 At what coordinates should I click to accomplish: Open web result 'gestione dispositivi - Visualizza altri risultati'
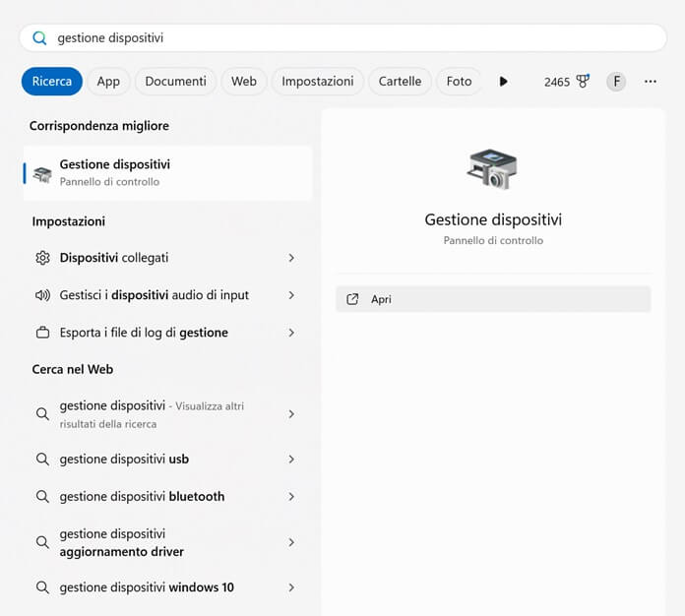(165, 414)
